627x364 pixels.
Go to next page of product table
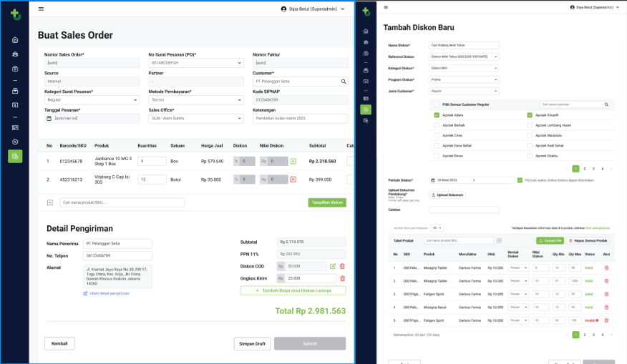[x=611, y=335]
